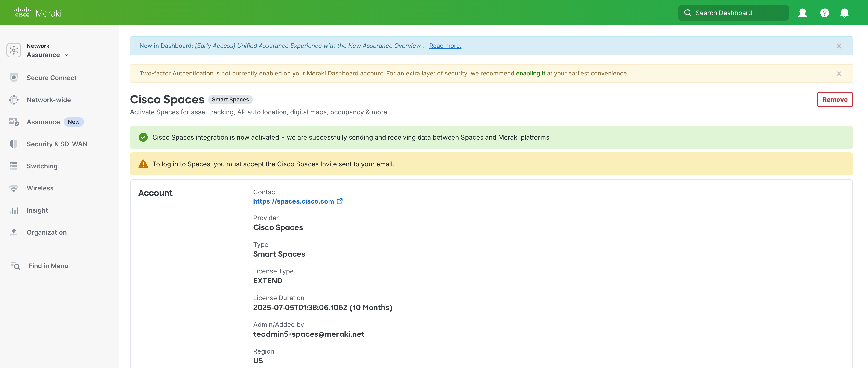
Task: Click the external link icon beside spaces.cisco.com
Action: [x=340, y=201]
